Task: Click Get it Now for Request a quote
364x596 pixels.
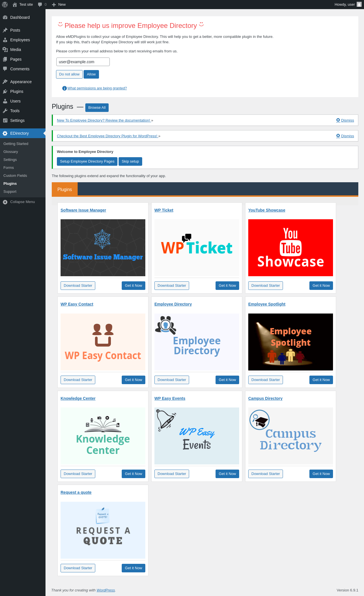Action: tap(133, 568)
